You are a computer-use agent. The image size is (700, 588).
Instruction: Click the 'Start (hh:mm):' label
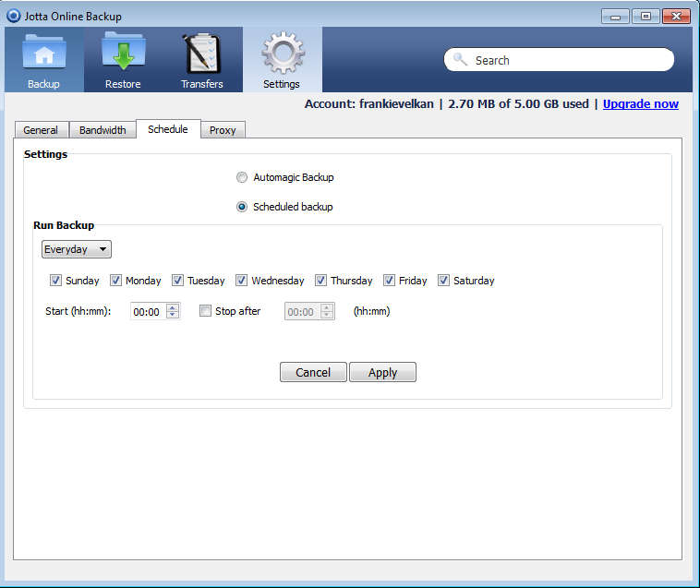[78, 311]
